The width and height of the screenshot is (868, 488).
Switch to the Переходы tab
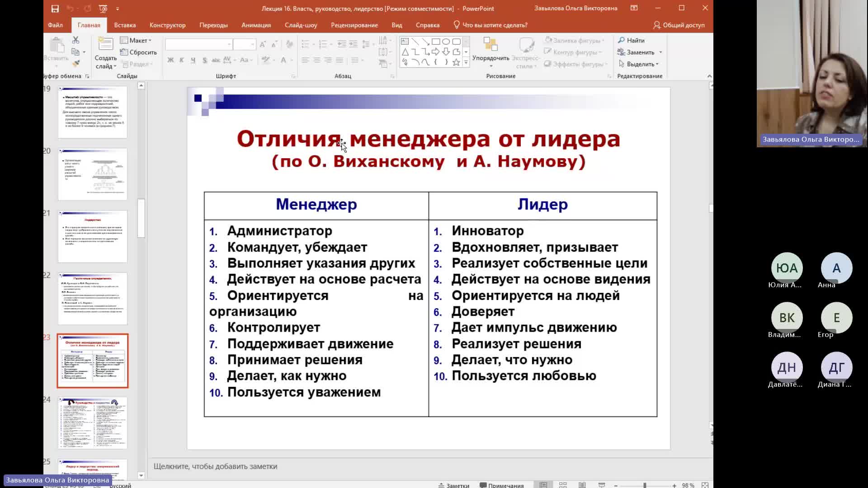click(213, 25)
